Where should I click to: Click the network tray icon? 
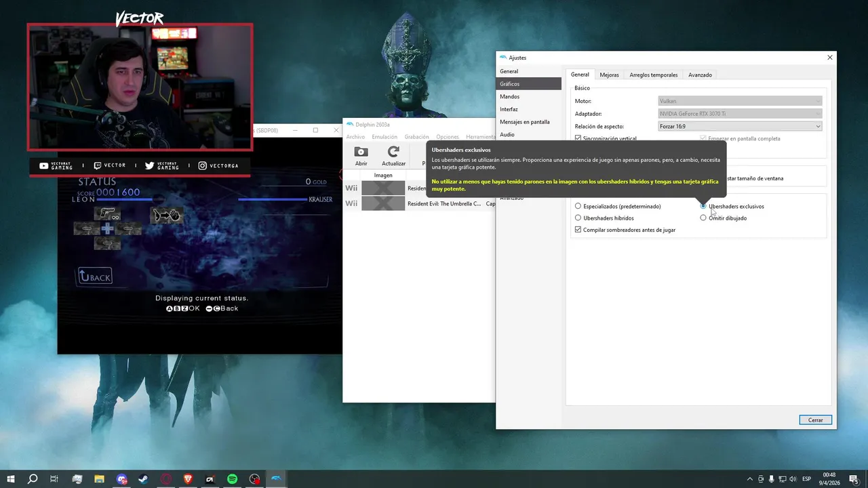click(782, 479)
